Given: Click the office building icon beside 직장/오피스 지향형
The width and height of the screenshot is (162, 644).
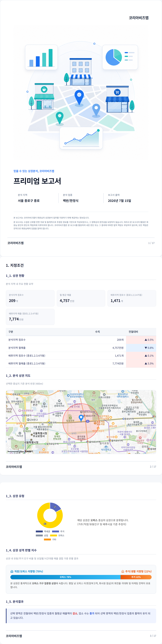Looking at the screenshot, I should [12, 571].
